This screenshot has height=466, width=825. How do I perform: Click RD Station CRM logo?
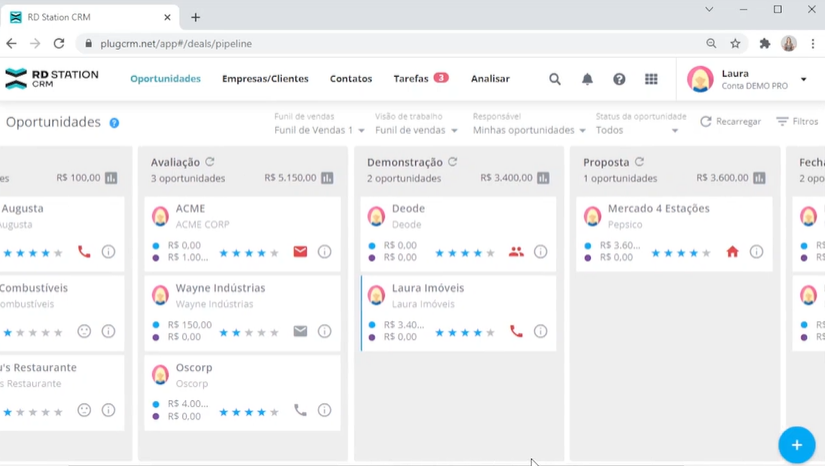pos(52,78)
